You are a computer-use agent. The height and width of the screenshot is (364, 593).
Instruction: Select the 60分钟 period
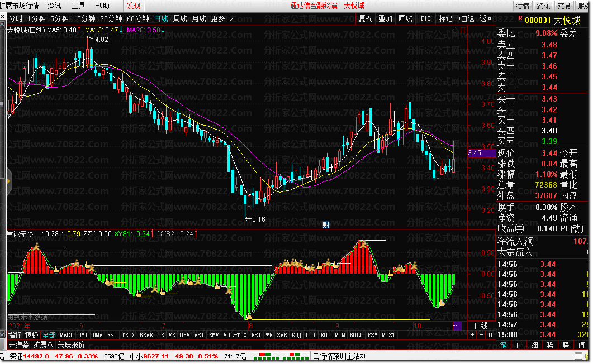click(138, 18)
